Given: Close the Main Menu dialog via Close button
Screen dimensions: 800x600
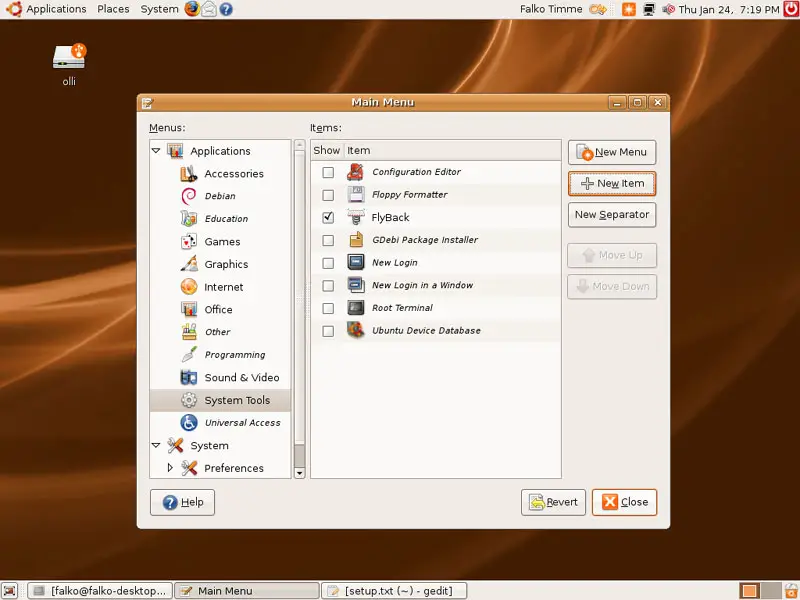Looking at the screenshot, I should coord(624,503).
